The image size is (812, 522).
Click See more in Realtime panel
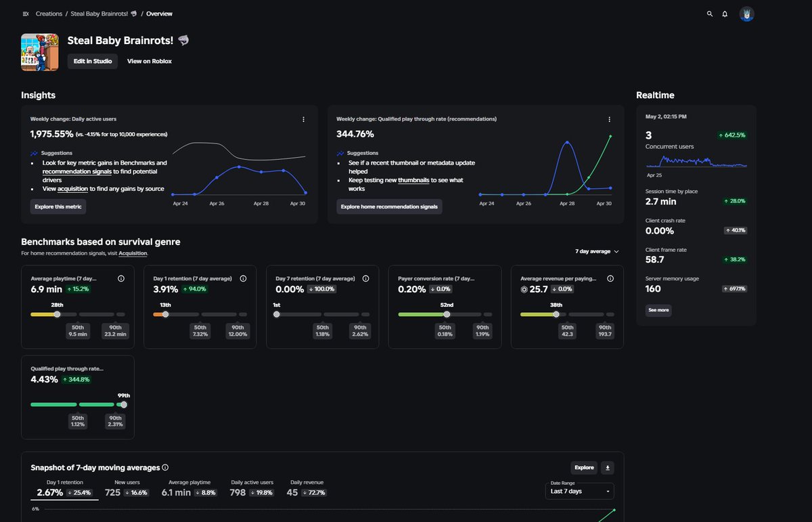point(658,310)
